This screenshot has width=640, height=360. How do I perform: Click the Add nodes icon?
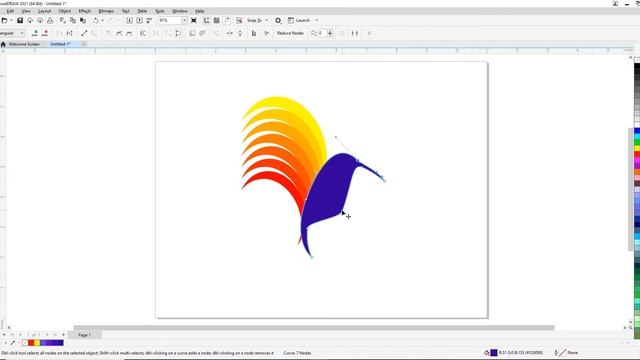click(x=35, y=33)
